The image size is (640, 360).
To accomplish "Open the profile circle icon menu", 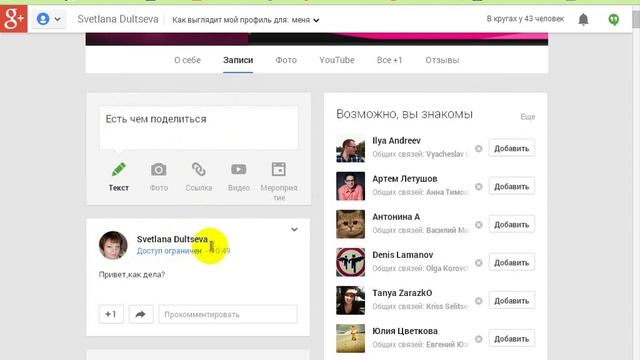I will tap(48, 19).
